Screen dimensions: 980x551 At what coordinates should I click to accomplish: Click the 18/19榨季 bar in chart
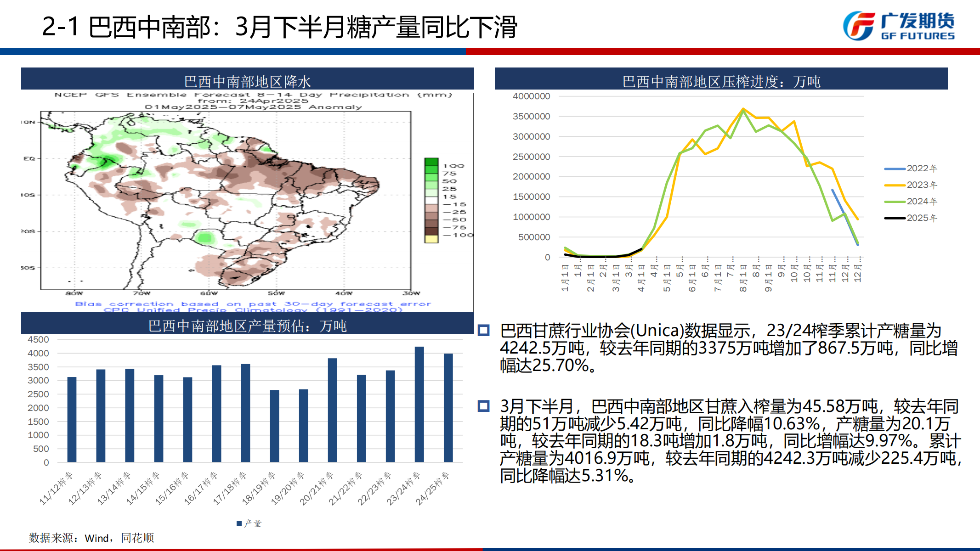tap(274, 426)
